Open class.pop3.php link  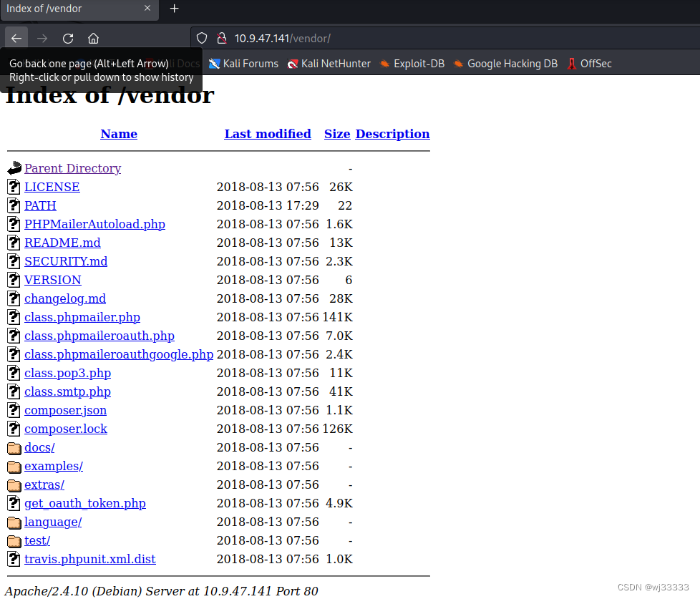(x=68, y=373)
